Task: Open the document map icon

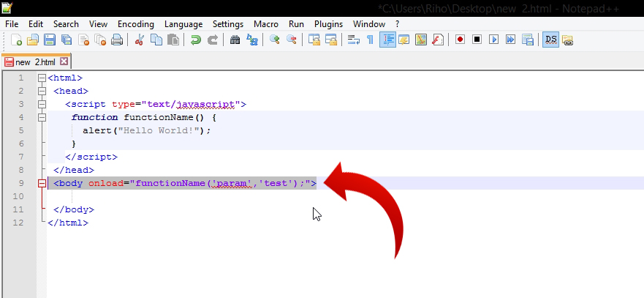Action: pos(421,40)
